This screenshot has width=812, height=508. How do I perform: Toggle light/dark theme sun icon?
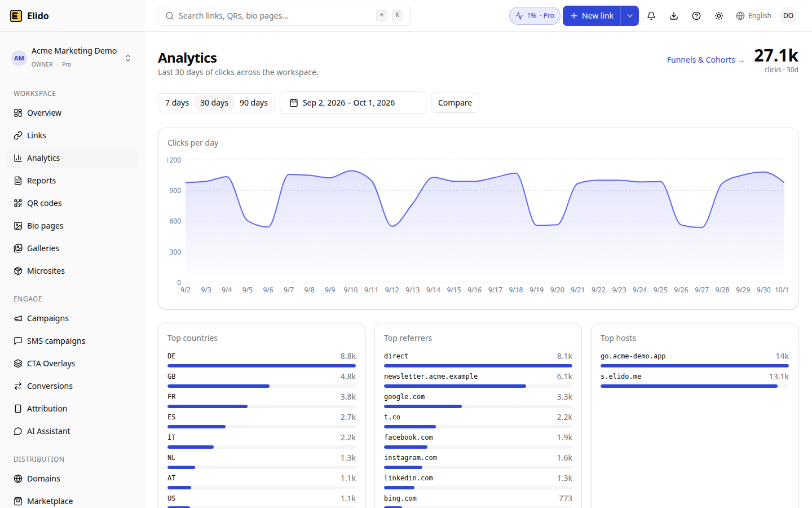click(x=719, y=16)
